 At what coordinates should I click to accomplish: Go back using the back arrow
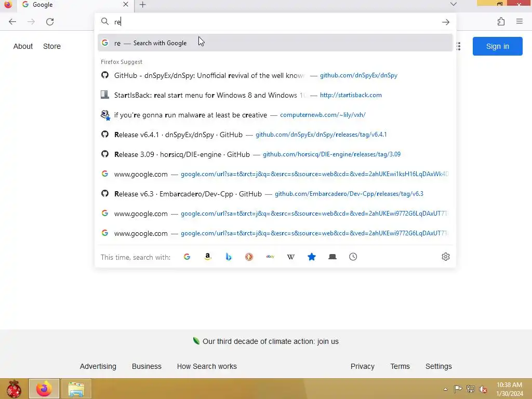click(12, 22)
